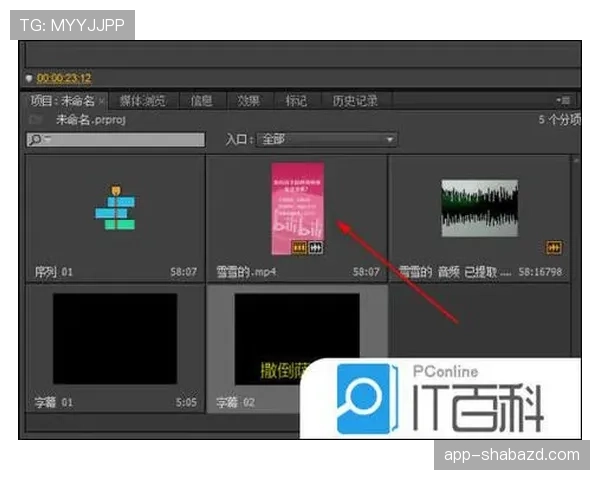Image resolution: width=600 pixels, height=480 pixels.
Task: Click the 58:16798 audio duration value
Action: 540,272
